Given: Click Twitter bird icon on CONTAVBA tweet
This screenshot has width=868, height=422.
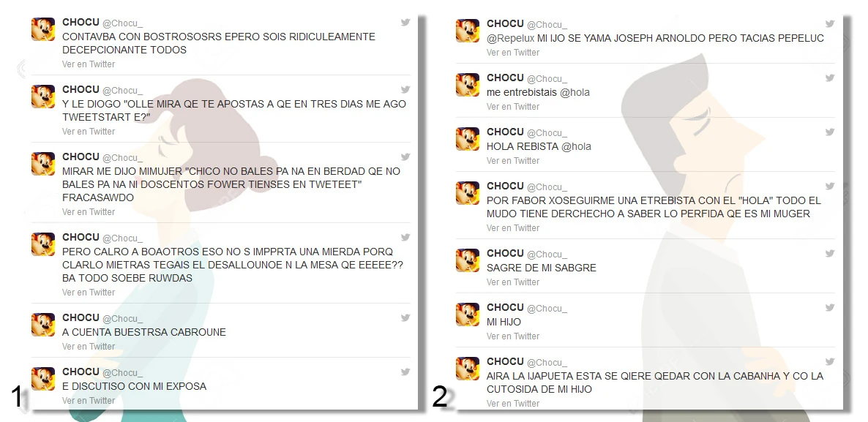Looking at the screenshot, I should point(405,22).
